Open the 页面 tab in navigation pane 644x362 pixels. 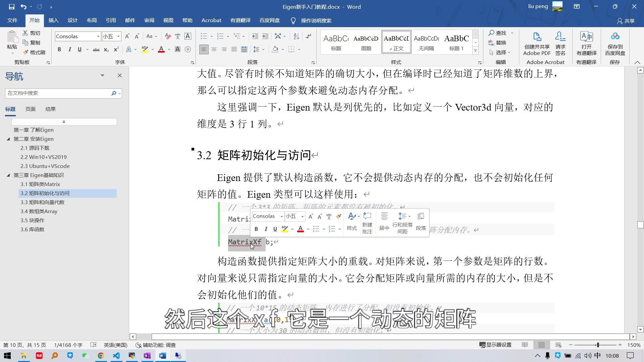pyautogui.click(x=31, y=109)
